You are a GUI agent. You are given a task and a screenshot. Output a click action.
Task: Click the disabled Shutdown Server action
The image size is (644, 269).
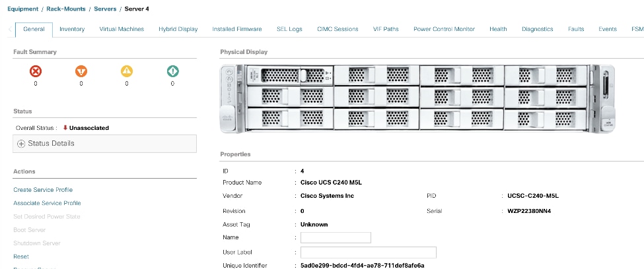37,243
